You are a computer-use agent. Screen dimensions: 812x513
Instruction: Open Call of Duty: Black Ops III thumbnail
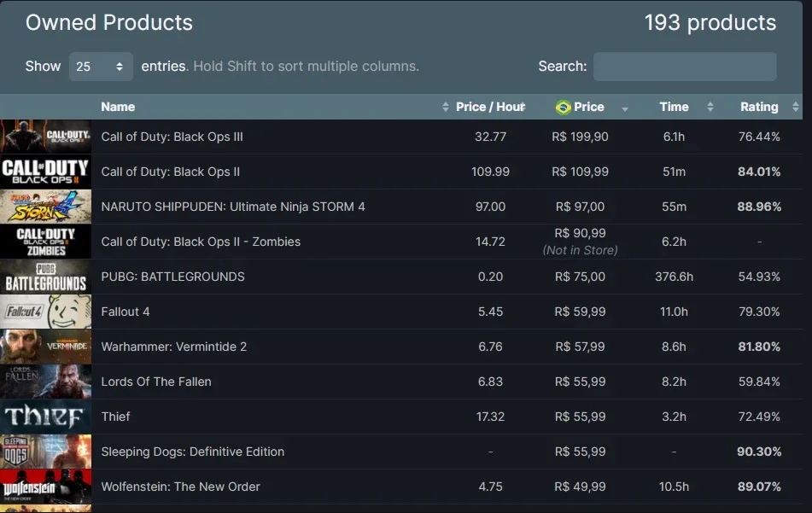pos(45,136)
